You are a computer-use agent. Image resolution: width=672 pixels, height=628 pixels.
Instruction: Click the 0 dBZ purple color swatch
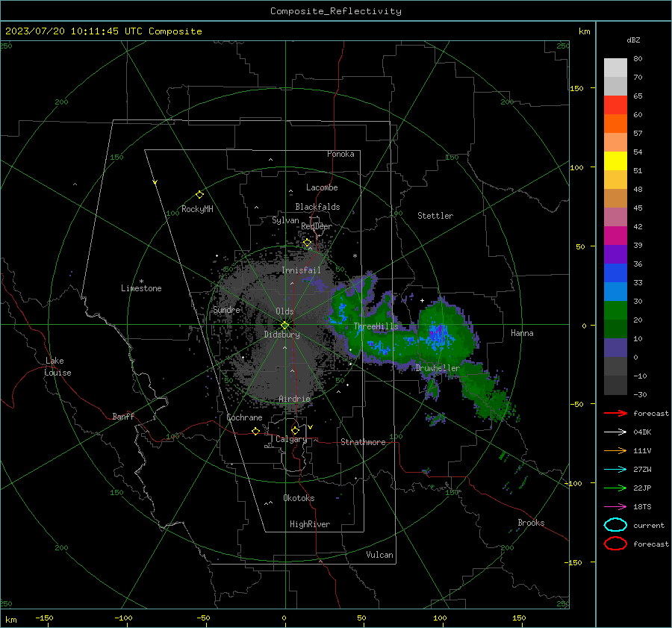click(615, 348)
